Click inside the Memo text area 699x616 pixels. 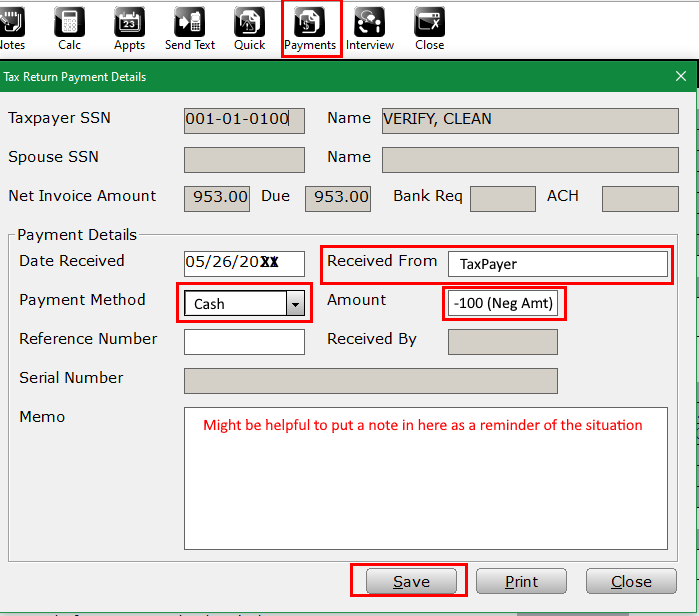pyautogui.click(x=425, y=490)
